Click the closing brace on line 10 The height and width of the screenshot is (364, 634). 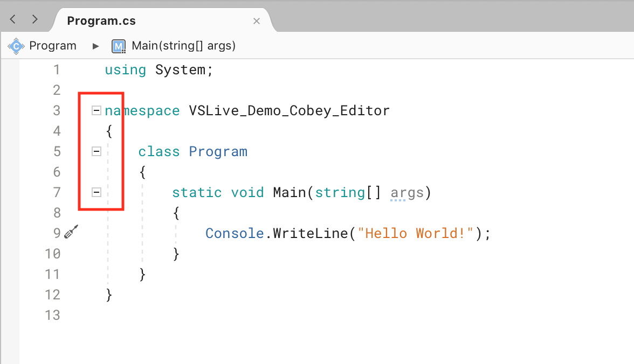point(176,254)
